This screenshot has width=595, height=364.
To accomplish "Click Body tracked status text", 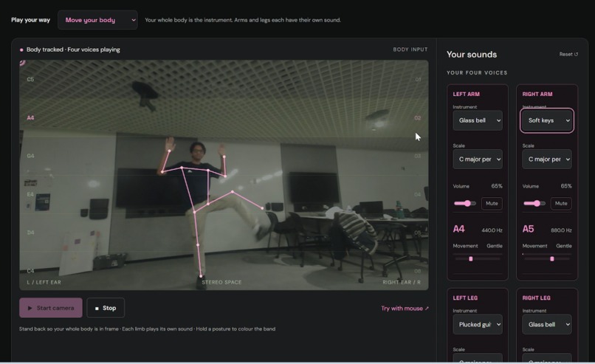I will click(x=73, y=49).
